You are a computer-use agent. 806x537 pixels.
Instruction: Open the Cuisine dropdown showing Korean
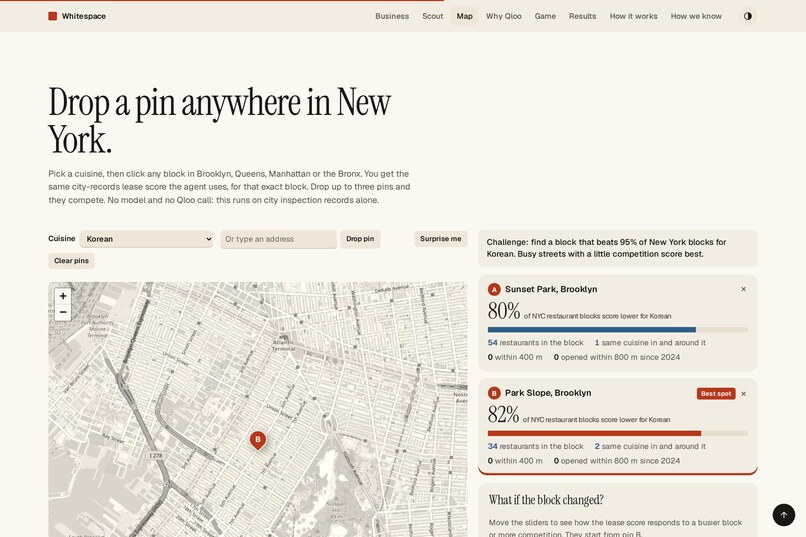[146, 239]
